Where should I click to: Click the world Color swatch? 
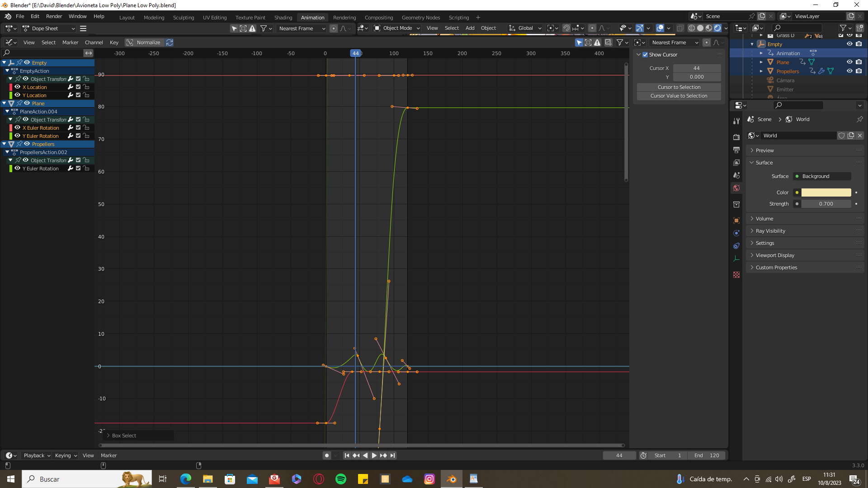click(x=826, y=192)
